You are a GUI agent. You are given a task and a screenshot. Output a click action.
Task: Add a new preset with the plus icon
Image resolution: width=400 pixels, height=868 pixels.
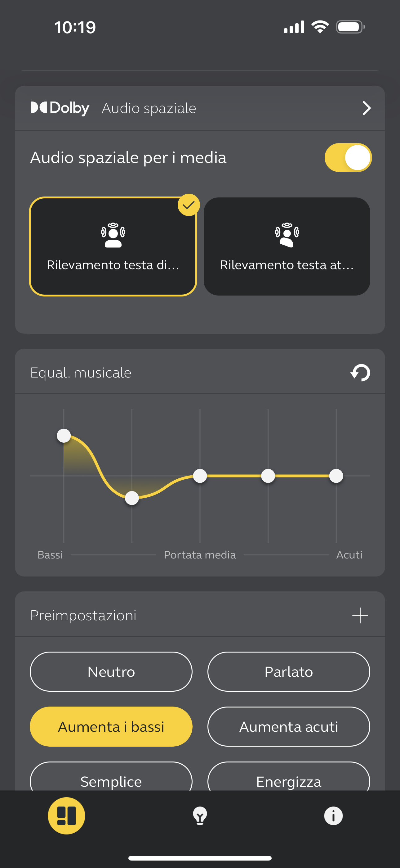360,615
